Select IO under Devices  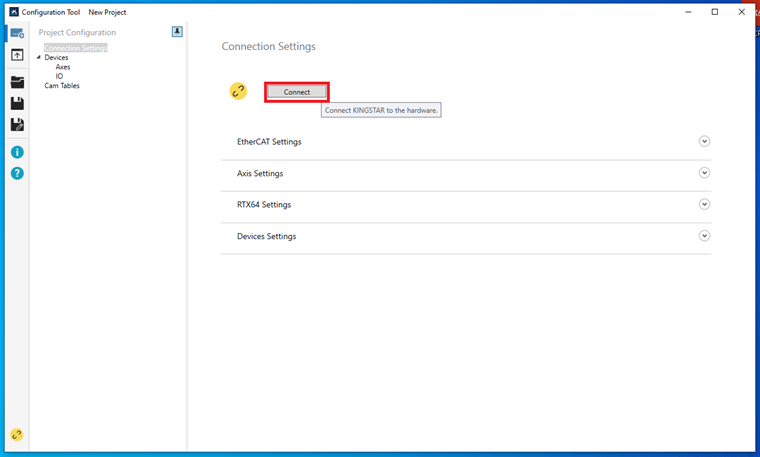pyautogui.click(x=59, y=76)
